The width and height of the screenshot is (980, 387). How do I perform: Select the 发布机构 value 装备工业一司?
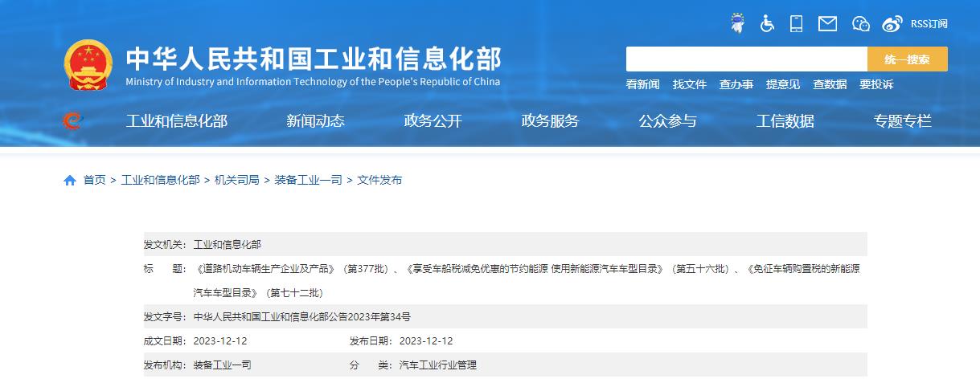click(223, 365)
